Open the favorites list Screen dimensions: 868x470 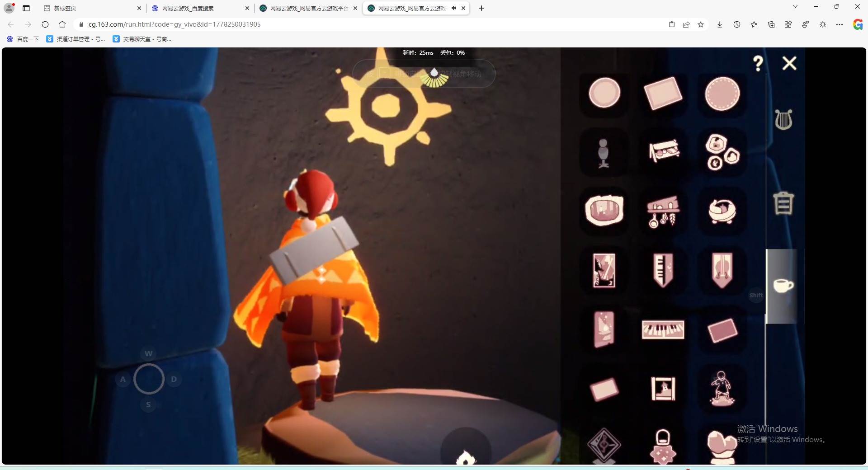tap(754, 24)
